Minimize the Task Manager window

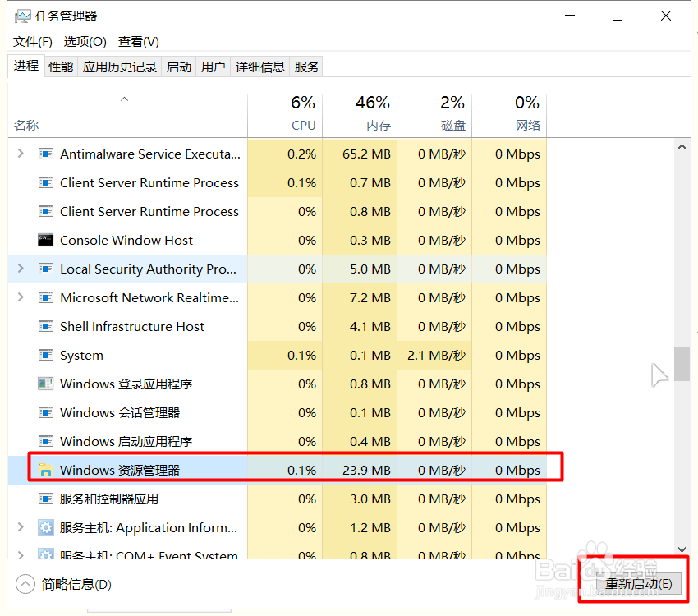570,16
